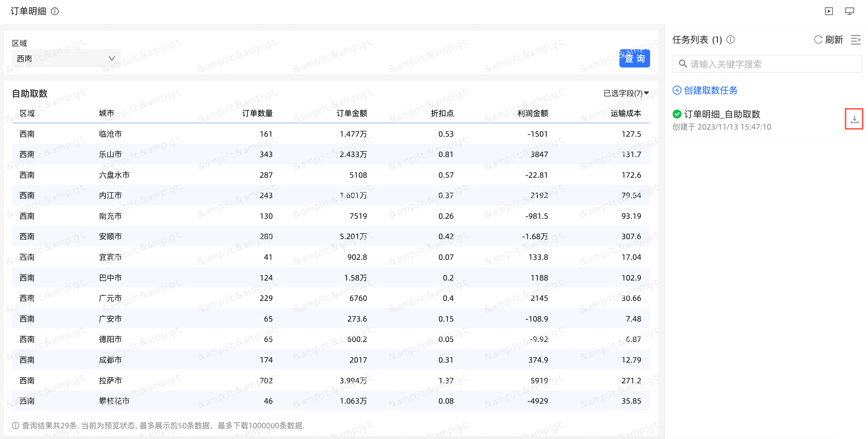The height and width of the screenshot is (439, 868).
Task: Click the blue 查询 button
Action: 634,59
